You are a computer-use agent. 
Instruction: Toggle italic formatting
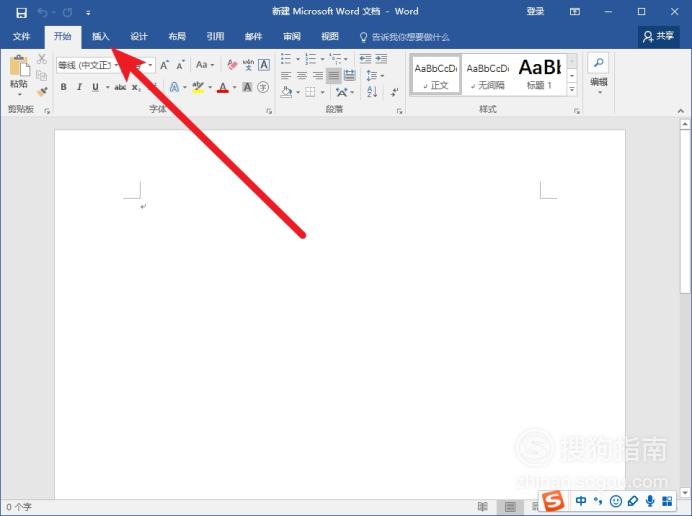[79, 87]
